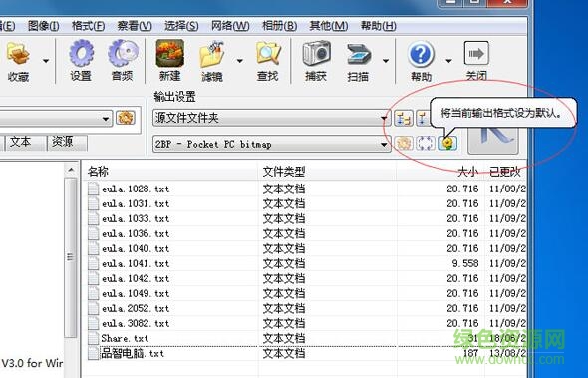Click the left panel vertical scrollbar thumb
The image size is (588, 378).
[x=70, y=257]
